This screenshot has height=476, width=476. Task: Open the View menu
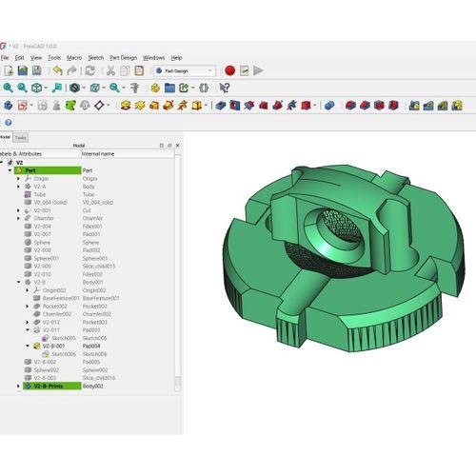[x=36, y=58]
